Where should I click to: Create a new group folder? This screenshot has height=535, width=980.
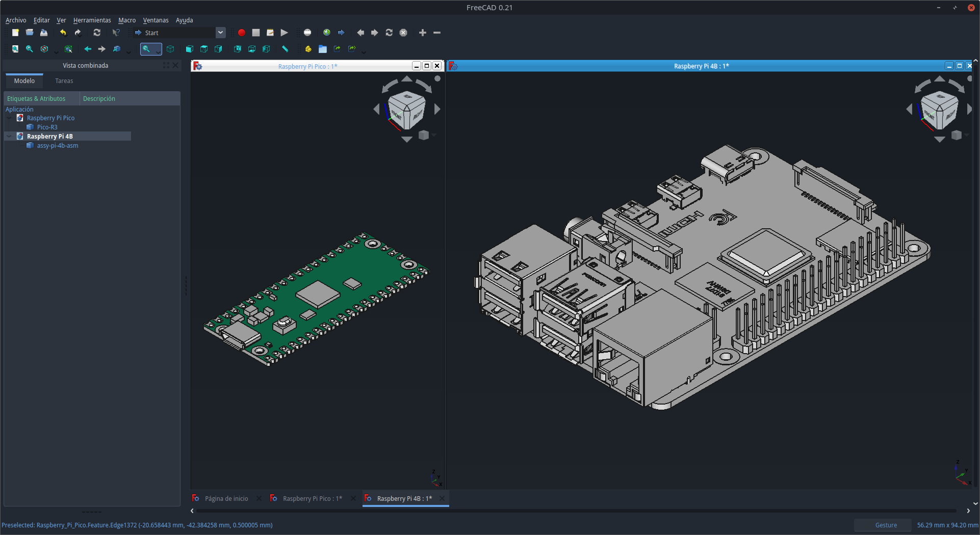point(323,49)
